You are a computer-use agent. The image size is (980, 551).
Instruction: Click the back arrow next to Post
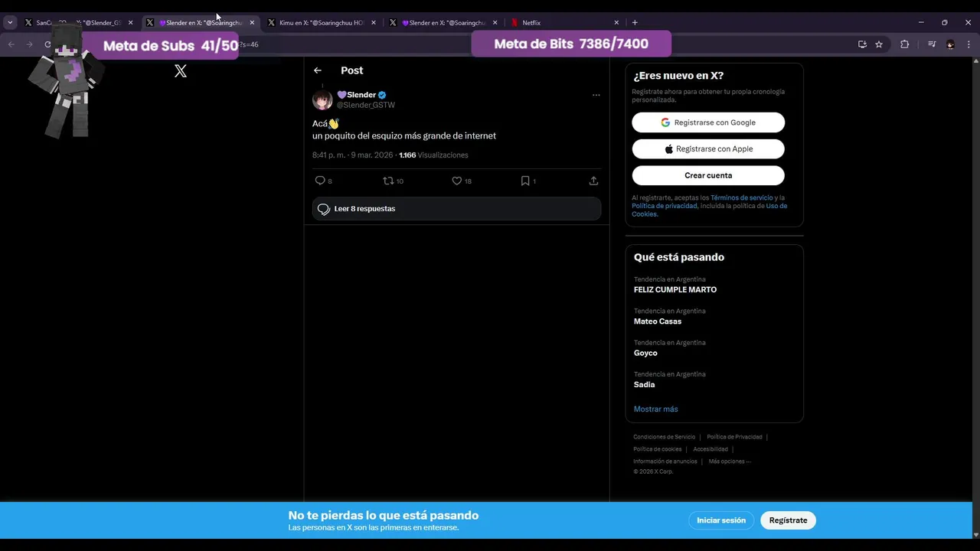[x=318, y=70]
